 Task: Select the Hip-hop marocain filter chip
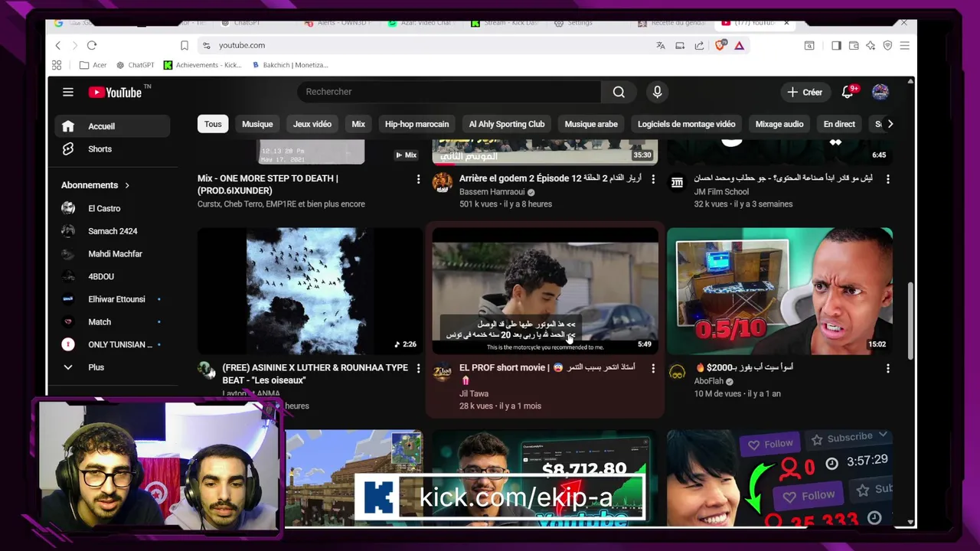(x=416, y=124)
